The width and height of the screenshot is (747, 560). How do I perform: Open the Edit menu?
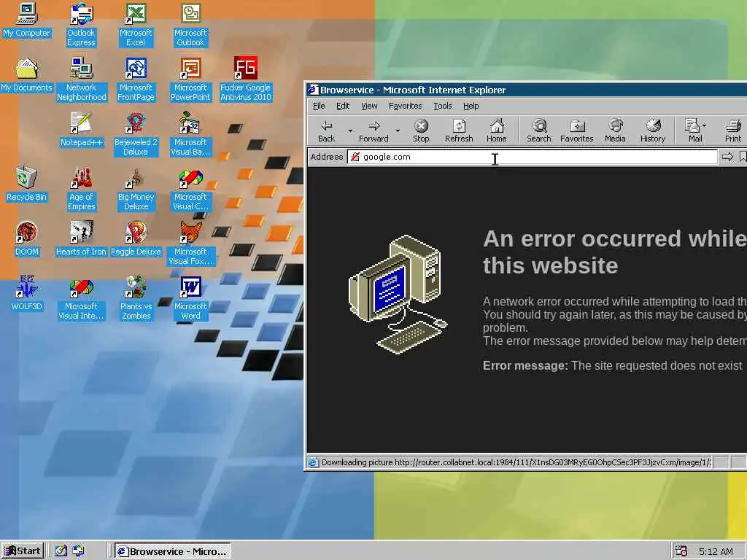point(343,106)
